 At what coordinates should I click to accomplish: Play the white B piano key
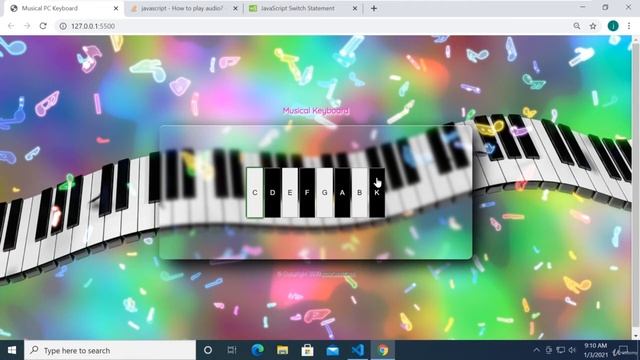360,193
